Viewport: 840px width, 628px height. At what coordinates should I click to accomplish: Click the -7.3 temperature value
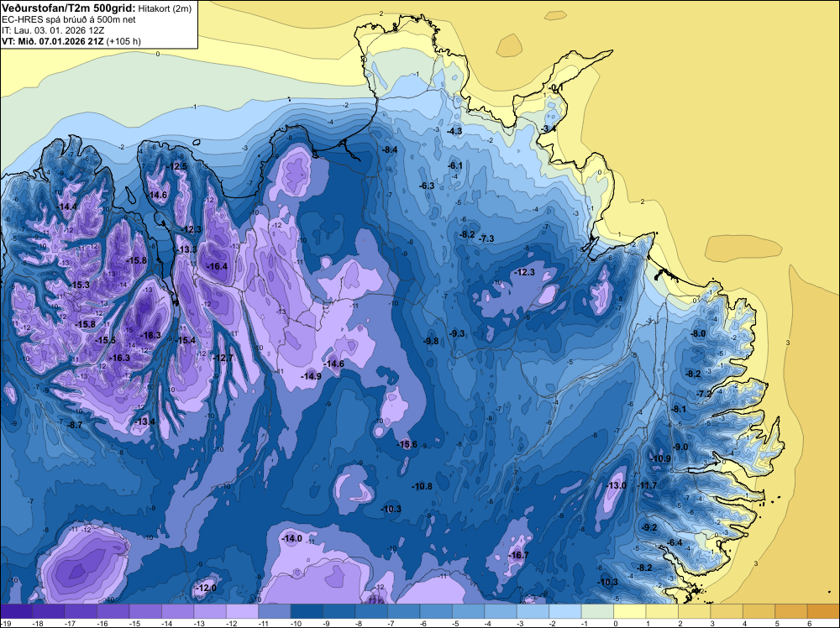pyautogui.click(x=486, y=238)
